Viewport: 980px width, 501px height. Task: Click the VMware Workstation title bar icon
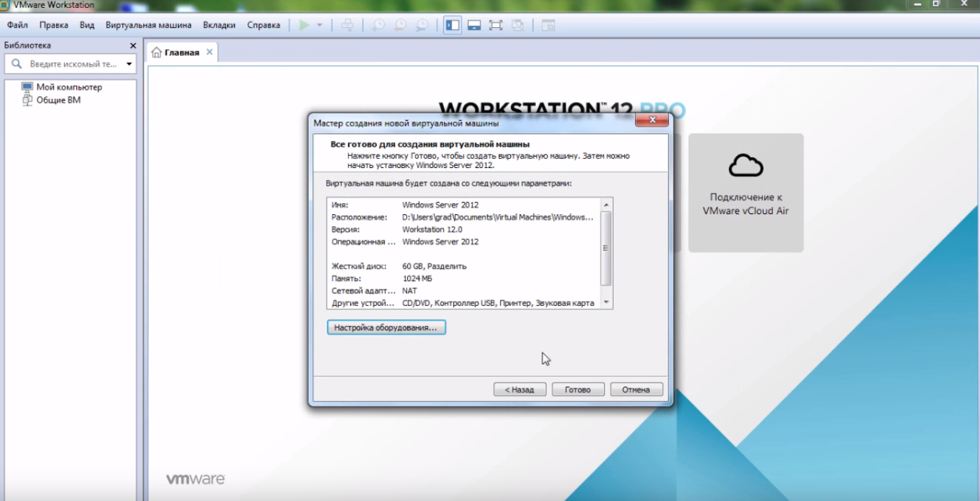click(x=5, y=4)
